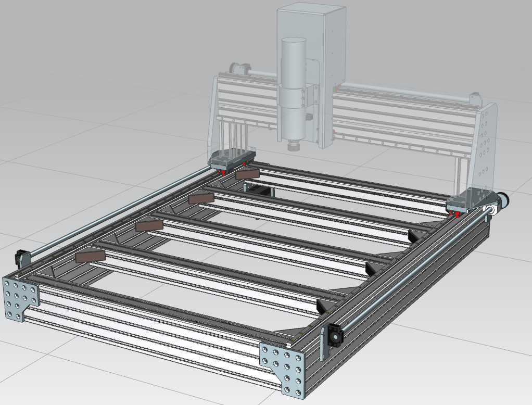
Task: Select the stepper motor at rear right
Action: (502, 200)
